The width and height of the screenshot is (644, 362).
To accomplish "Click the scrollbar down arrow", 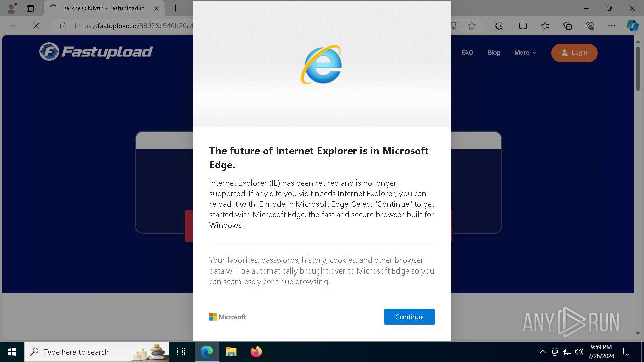I will point(639,333).
